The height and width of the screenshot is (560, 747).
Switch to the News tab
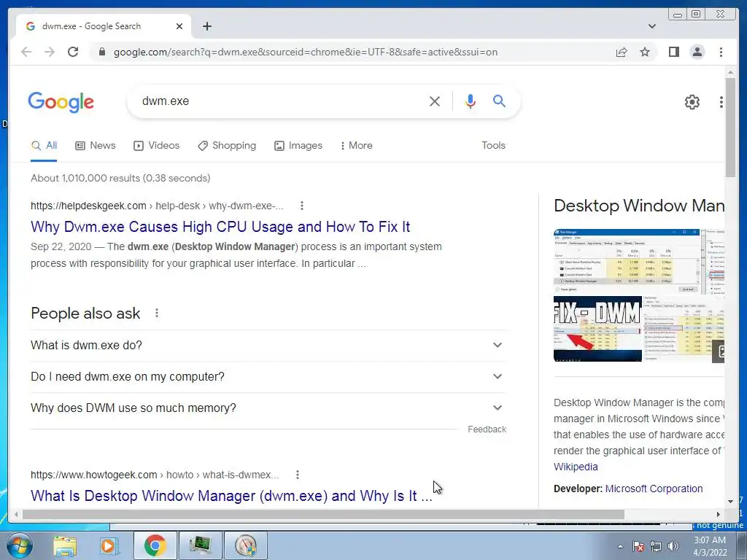[x=96, y=146]
